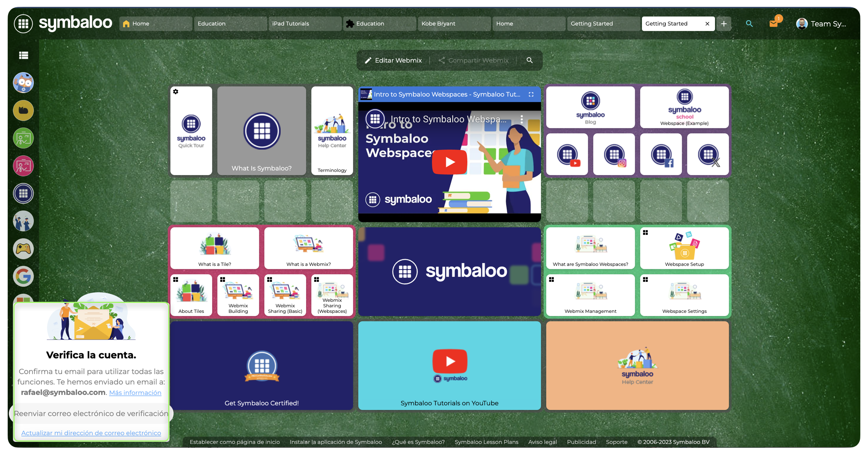Open the orange Help Center tile
This screenshot has width=868, height=455.
click(x=637, y=366)
